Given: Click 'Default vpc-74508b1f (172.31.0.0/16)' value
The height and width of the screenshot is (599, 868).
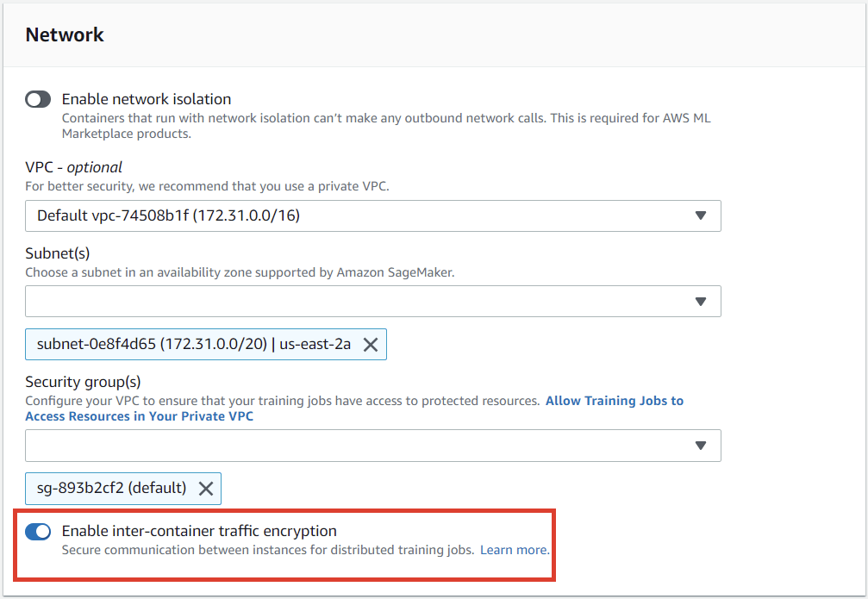Looking at the screenshot, I should click(168, 216).
